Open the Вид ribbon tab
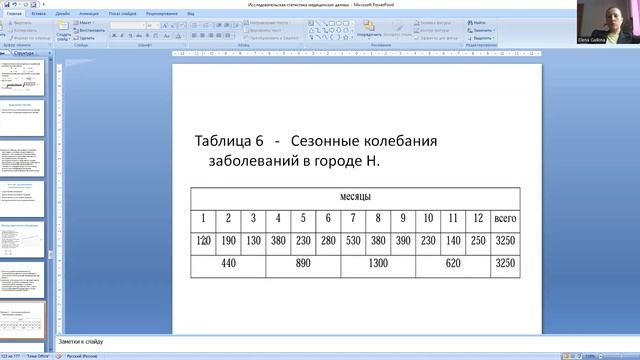The image size is (640, 360). coord(191,13)
